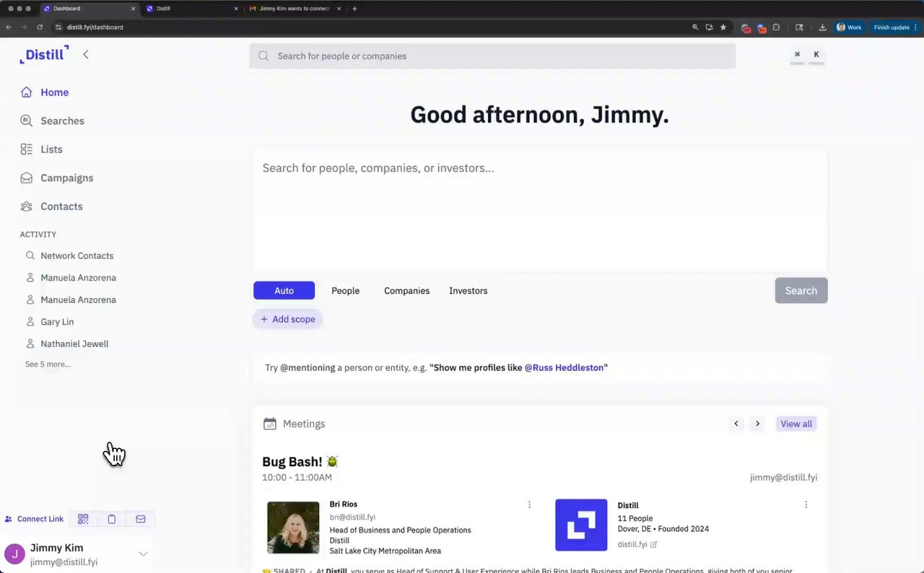Click the browser zoom magnifier icon
This screenshot has height=573, width=924.
(695, 27)
